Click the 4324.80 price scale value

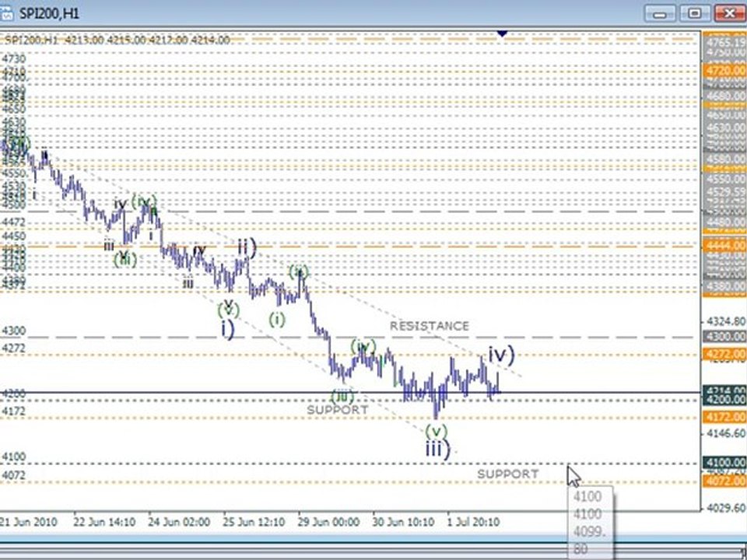point(726,322)
